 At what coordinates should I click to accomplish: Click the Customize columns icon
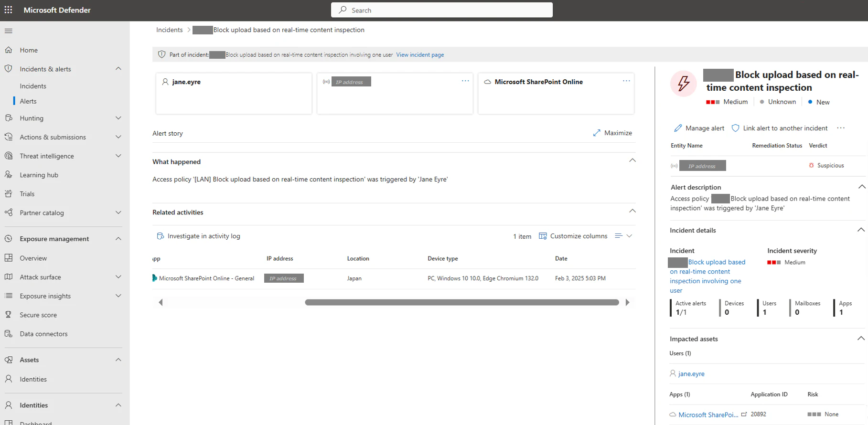click(x=543, y=236)
